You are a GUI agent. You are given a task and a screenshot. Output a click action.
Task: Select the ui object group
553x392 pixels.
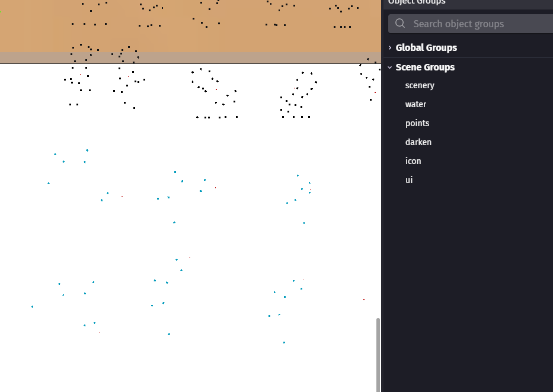coord(409,180)
